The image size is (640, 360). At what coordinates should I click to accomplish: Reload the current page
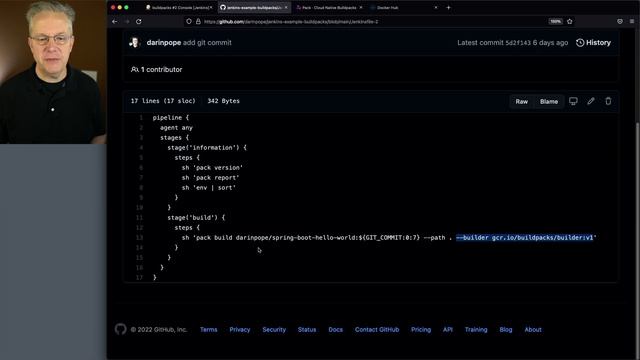139,22
